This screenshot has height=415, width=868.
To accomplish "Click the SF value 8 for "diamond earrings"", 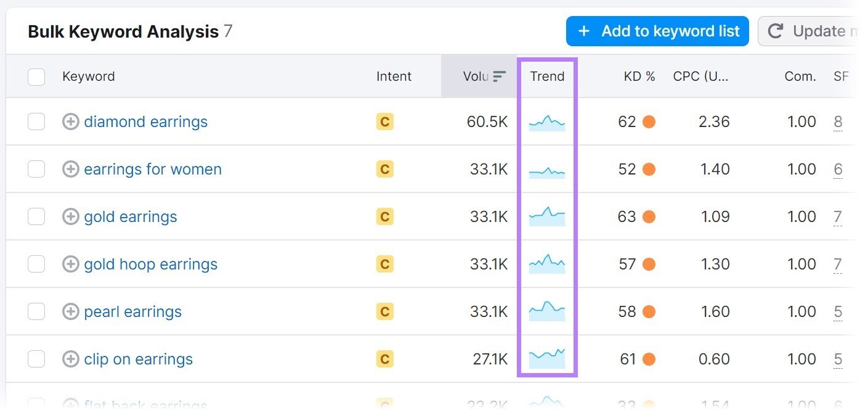I will (x=838, y=121).
